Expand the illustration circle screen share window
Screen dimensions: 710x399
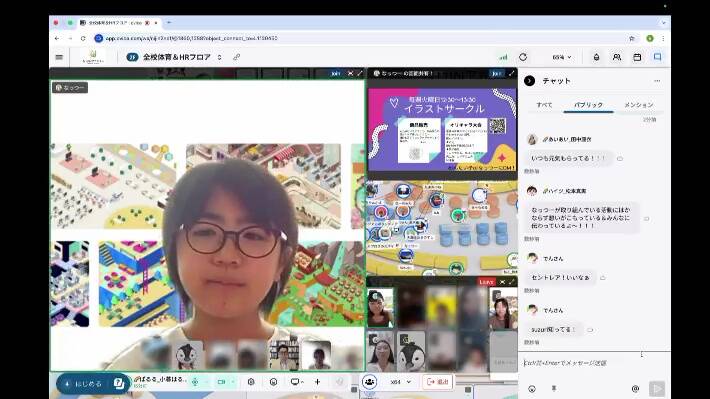pyautogui.click(x=511, y=73)
